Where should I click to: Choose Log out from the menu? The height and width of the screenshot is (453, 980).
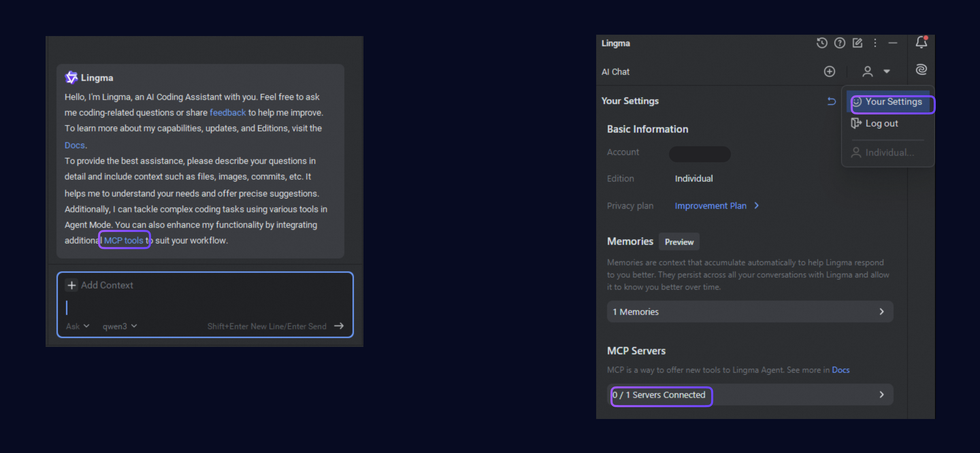881,123
